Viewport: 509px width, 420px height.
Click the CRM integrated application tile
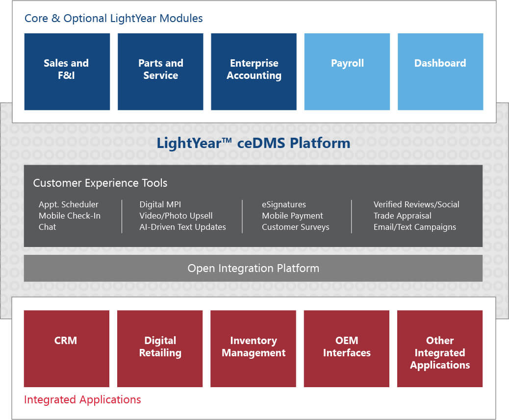pos(67,348)
